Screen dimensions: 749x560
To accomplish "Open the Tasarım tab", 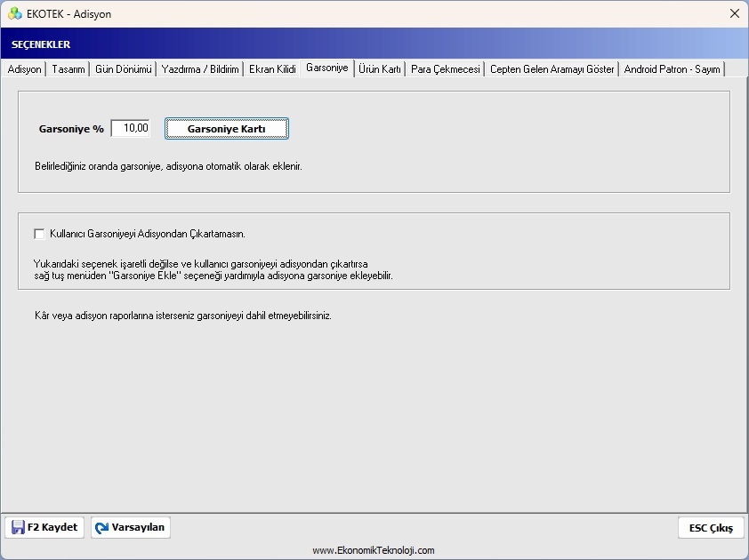I will (68, 69).
